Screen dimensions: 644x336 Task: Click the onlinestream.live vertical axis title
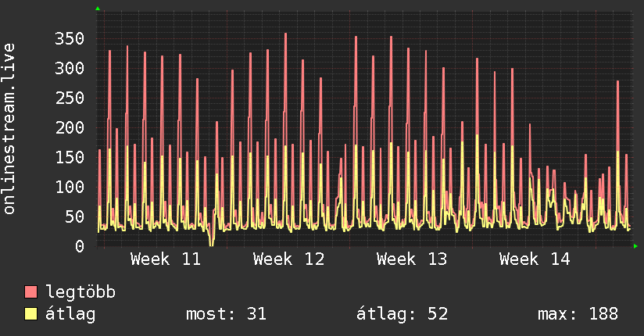(x=9, y=129)
